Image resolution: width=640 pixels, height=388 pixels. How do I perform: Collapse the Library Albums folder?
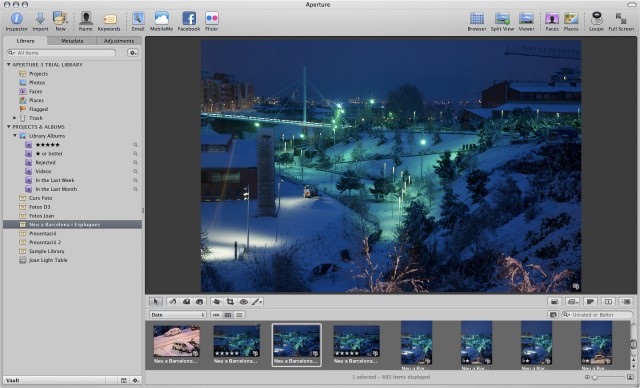click(x=15, y=136)
